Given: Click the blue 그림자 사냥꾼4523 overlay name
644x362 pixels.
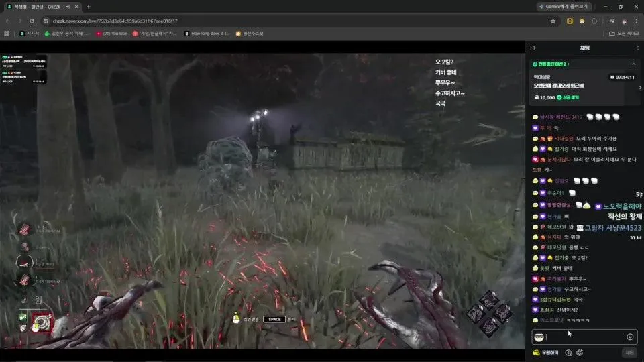Looking at the screenshot, I should [612, 228].
